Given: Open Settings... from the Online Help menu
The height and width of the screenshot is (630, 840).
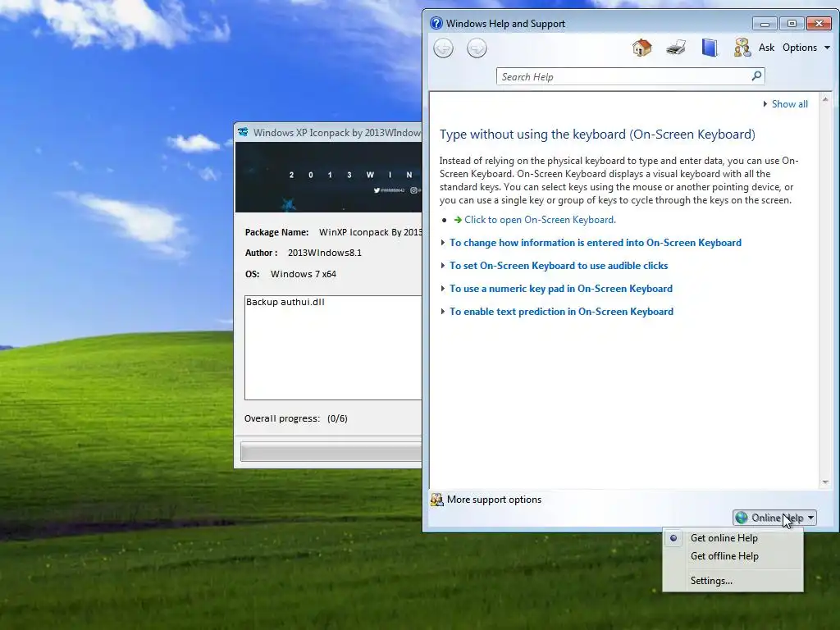Looking at the screenshot, I should coord(711,581).
